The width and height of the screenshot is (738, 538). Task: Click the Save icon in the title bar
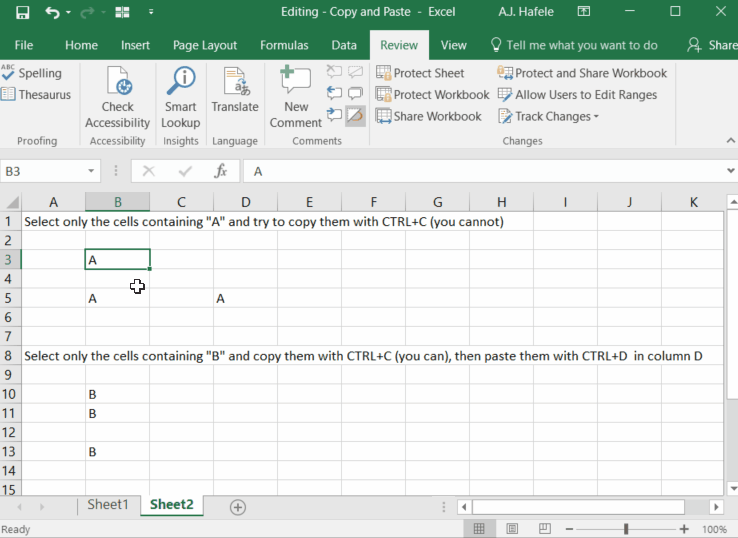coord(22,12)
